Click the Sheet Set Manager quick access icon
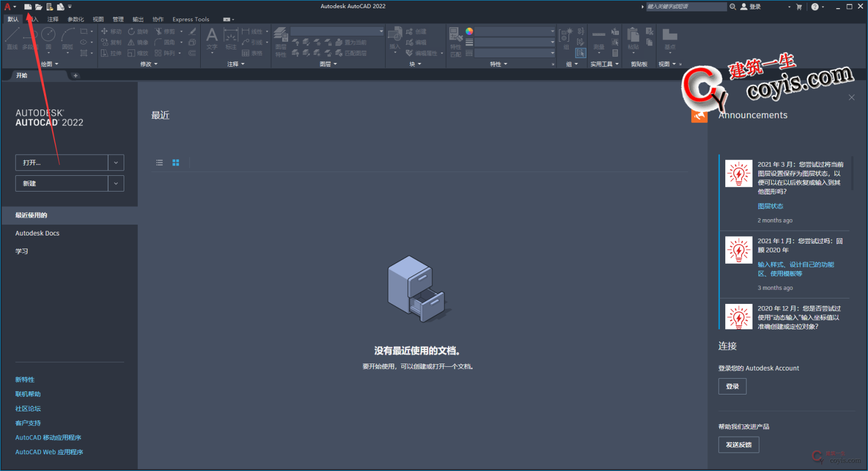868x471 pixels. click(61, 7)
